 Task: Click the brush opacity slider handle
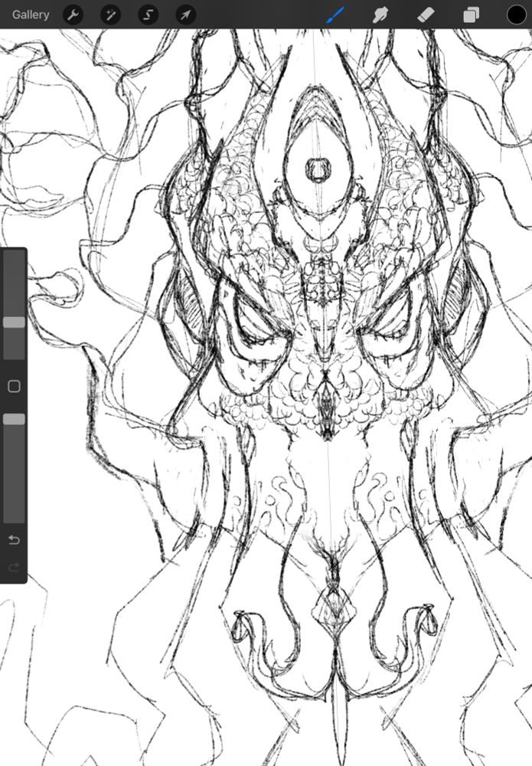tap(14, 419)
